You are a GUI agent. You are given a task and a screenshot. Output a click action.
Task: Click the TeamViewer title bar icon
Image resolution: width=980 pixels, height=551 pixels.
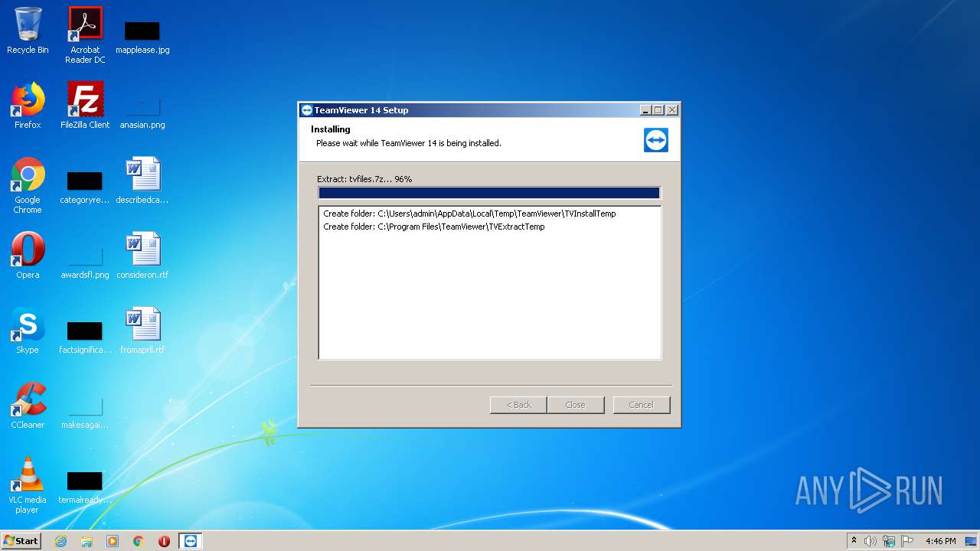[x=307, y=110]
